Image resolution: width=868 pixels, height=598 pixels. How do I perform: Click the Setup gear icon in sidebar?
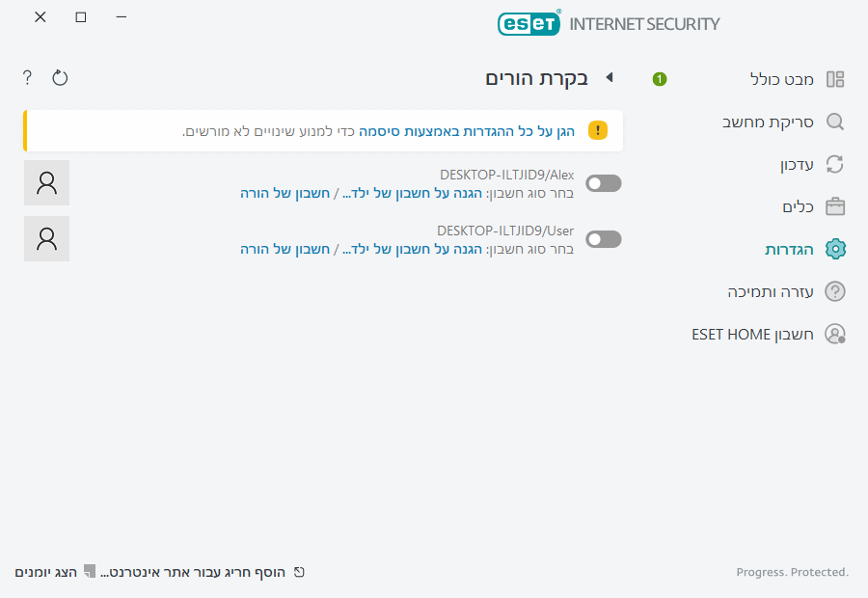pos(835,249)
